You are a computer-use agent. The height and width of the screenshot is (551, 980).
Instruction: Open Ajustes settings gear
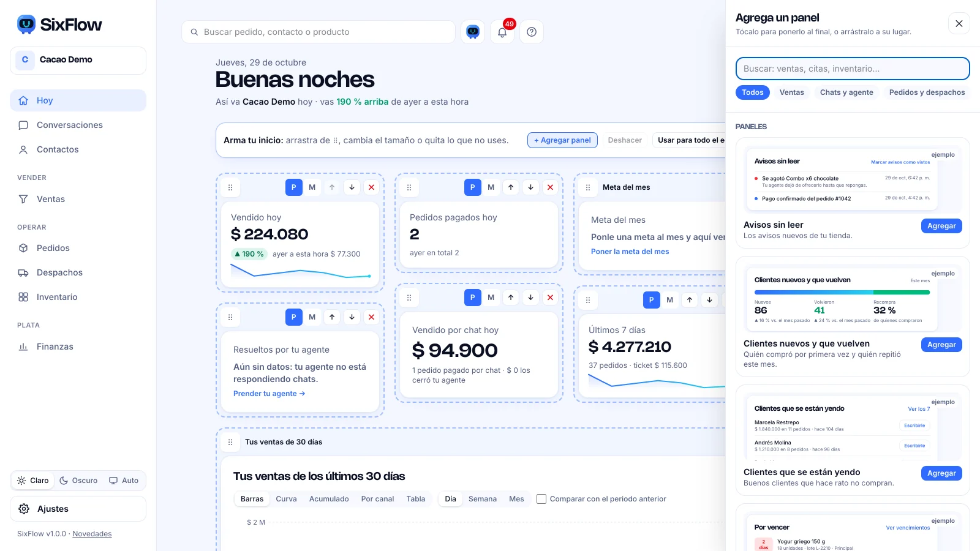(78, 509)
